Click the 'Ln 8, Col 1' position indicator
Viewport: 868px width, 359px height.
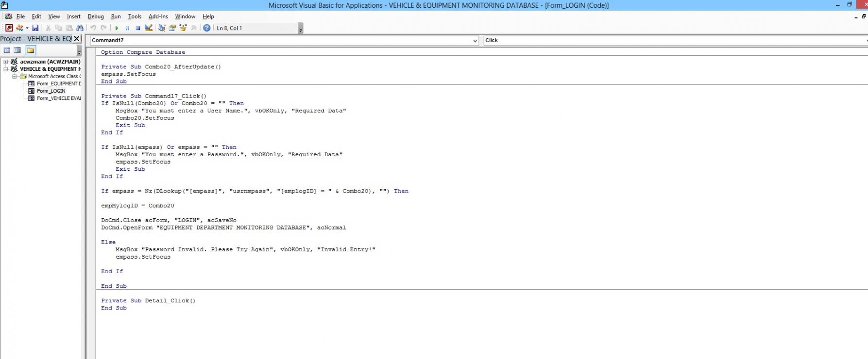pyautogui.click(x=229, y=28)
